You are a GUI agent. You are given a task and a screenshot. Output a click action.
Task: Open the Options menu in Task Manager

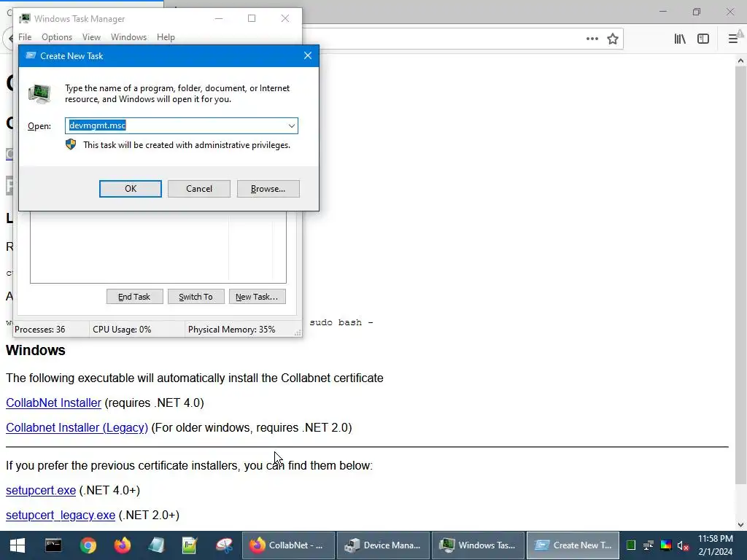(57, 37)
